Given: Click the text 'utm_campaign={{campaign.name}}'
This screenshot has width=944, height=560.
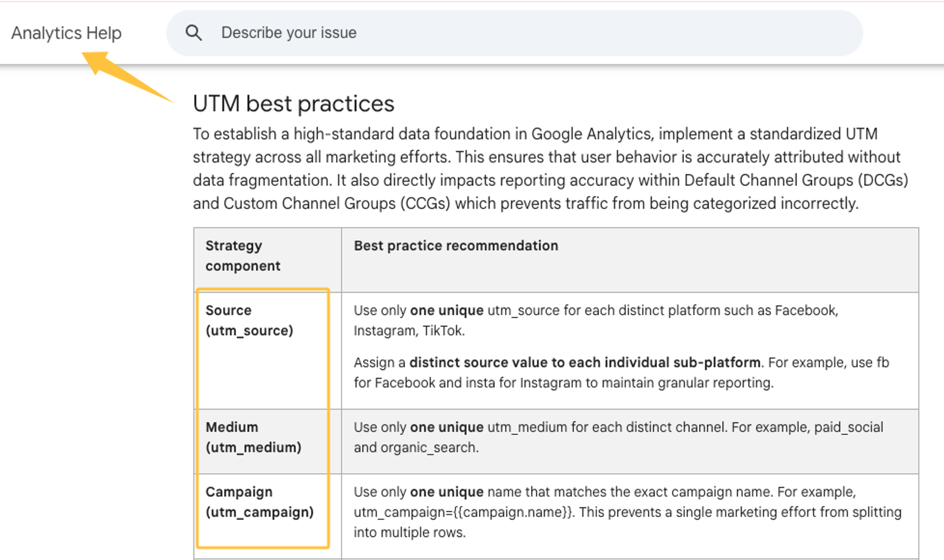Looking at the screenshot, I should (464, 512).
